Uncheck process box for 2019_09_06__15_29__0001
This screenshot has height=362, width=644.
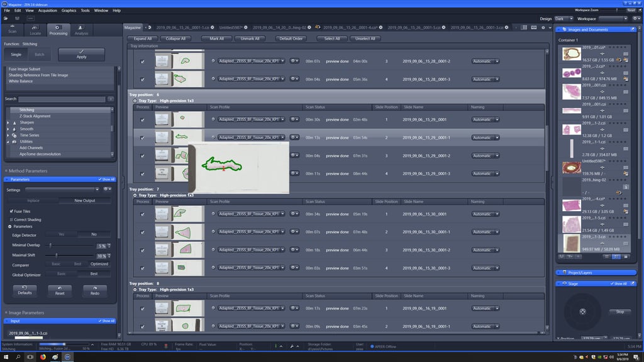143,120
